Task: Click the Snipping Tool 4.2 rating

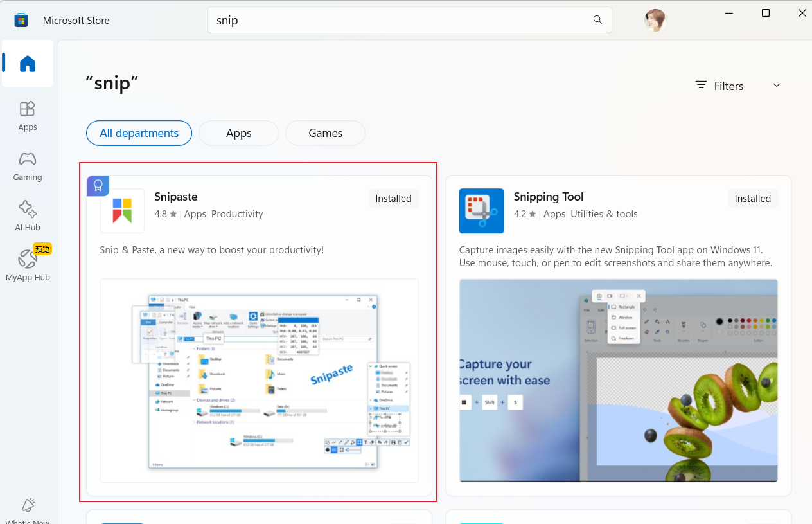Action: [525, 214]
